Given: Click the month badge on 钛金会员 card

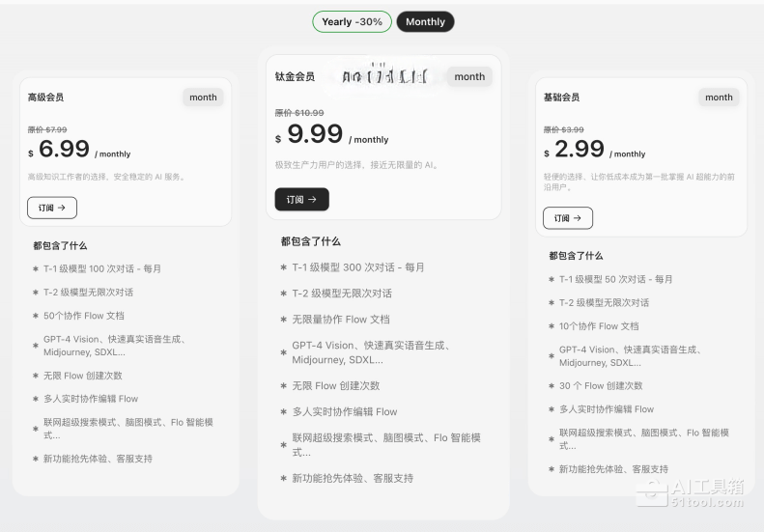Looking at the screenshot, I should click(469, 76).
